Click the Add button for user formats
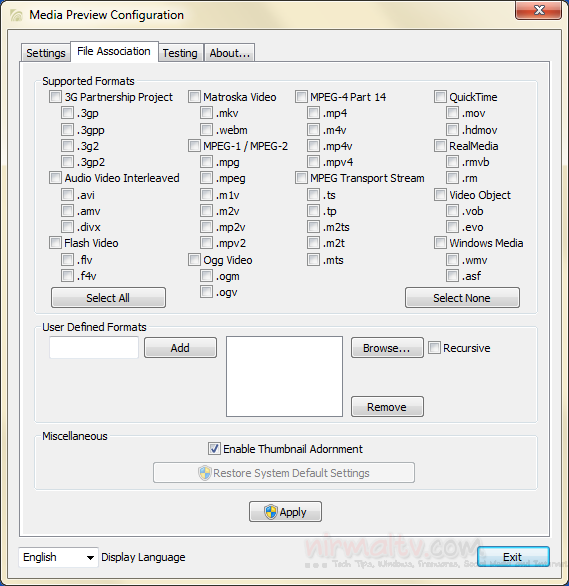Viewport: 569px width, 586px height. 180,348
